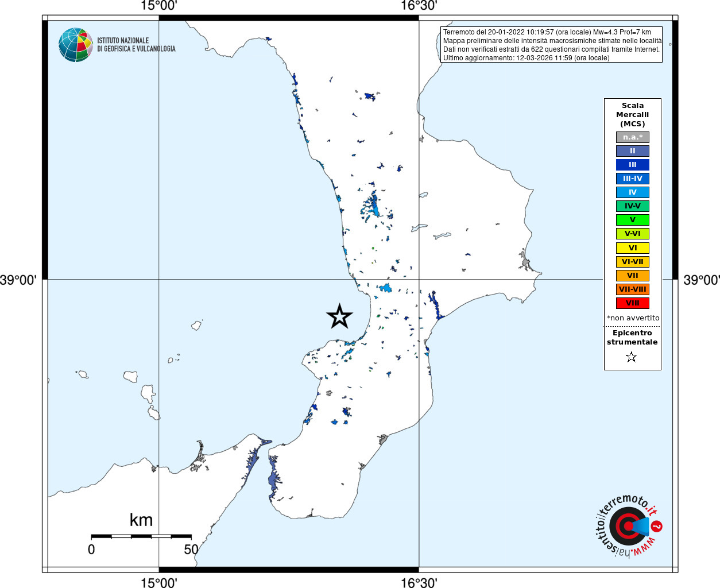Select the light blue IV swatch

click(632, 192)
